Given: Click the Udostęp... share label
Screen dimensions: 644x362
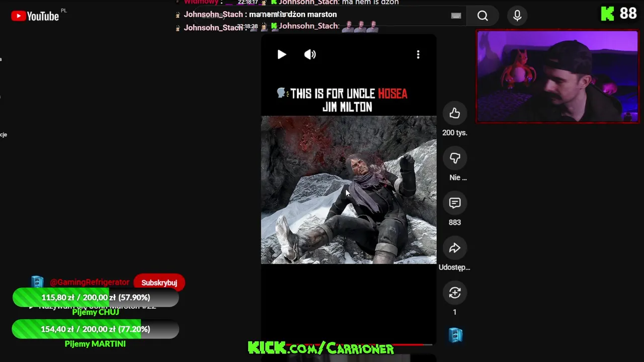Looking at the screenshot, I should (454, 267).
